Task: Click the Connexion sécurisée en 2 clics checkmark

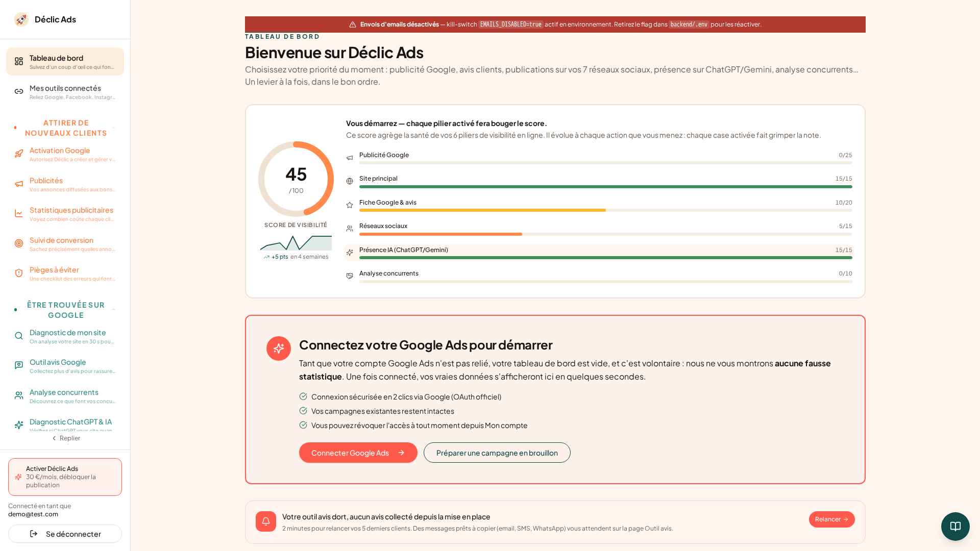Action: pos(303,396)
